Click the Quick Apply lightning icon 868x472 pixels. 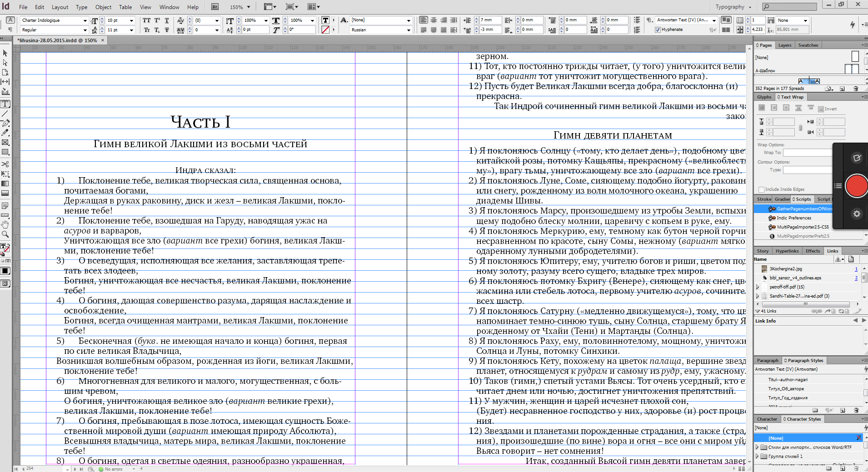[x=853, y=25]
